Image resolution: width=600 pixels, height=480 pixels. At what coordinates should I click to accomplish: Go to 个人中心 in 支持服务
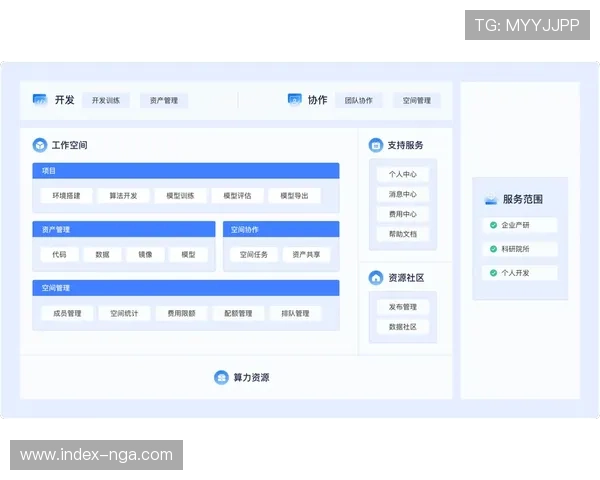point(403,174)
